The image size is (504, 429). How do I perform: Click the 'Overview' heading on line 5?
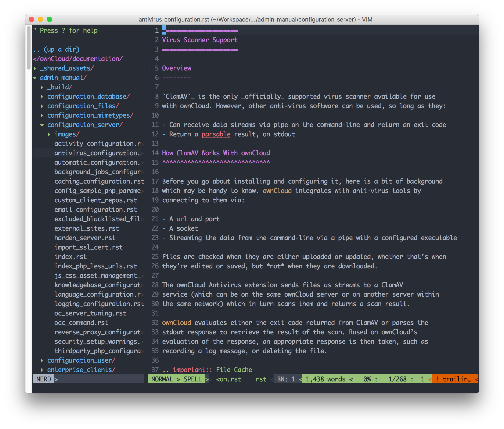click(x=177, y=68)
